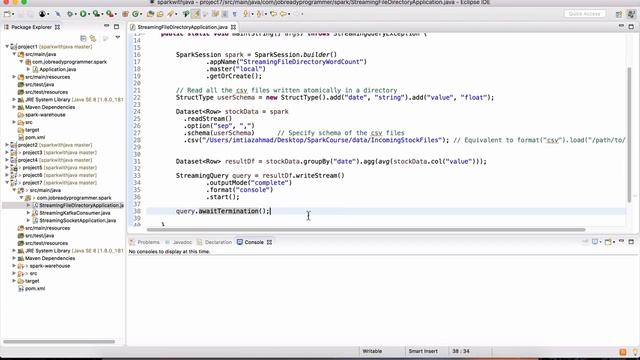Maximize the Package Explorer panel
The height and width of the screenshot is (360, 640).
click(116, 27)
